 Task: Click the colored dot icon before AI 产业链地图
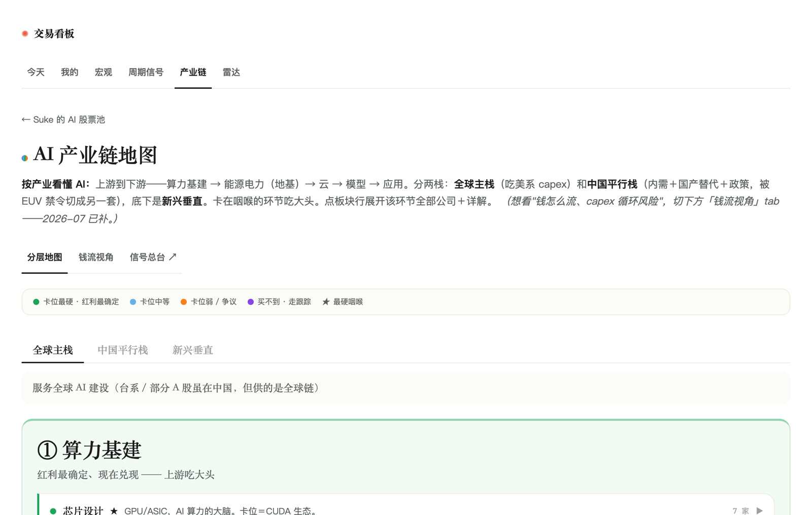pyautogui.click(x=25, y=158)
